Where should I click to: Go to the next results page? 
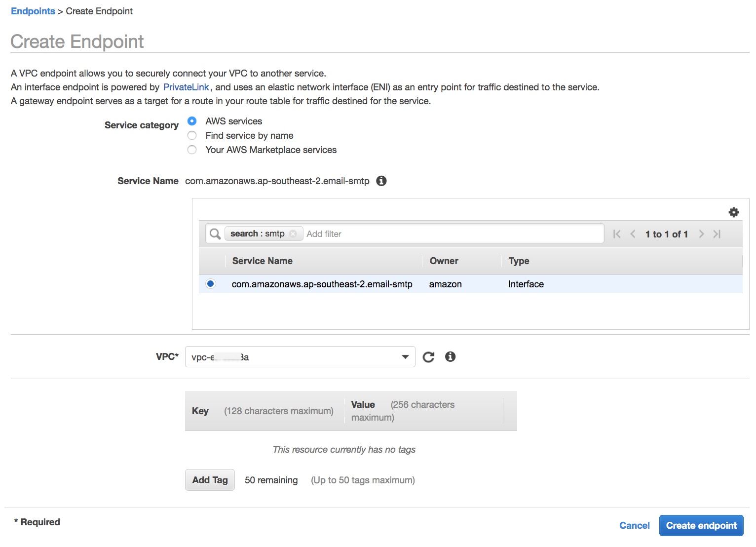coord(701,234)
